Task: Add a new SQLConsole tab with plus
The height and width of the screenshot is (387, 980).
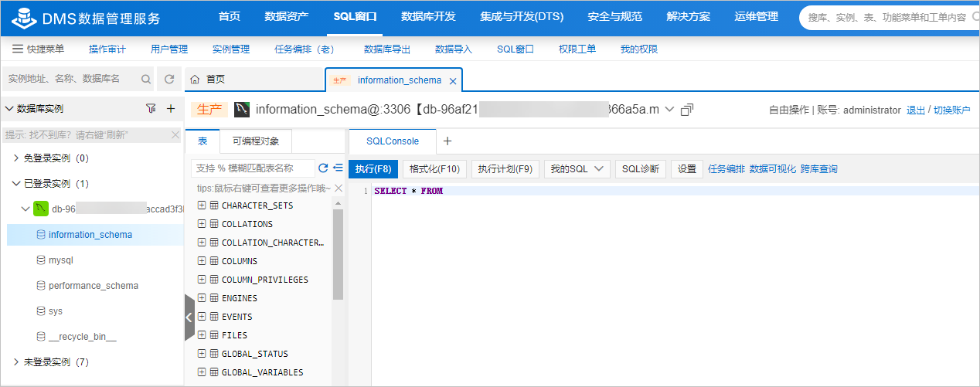Action: point(447,141)
